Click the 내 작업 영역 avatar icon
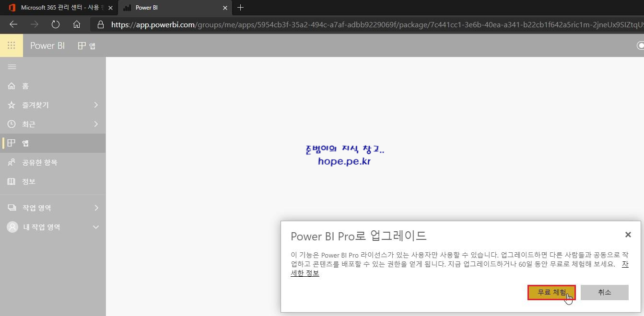644x316 pixels. pyautogui.click(x=12, y=227)
